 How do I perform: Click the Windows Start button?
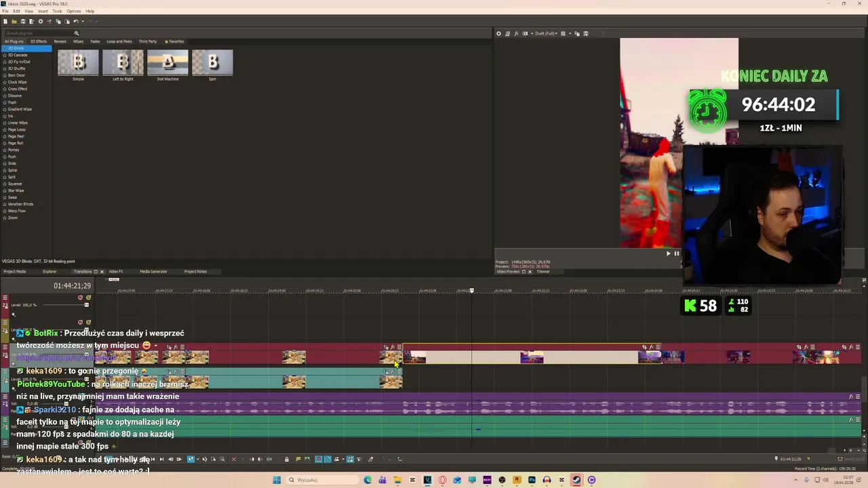277,480
